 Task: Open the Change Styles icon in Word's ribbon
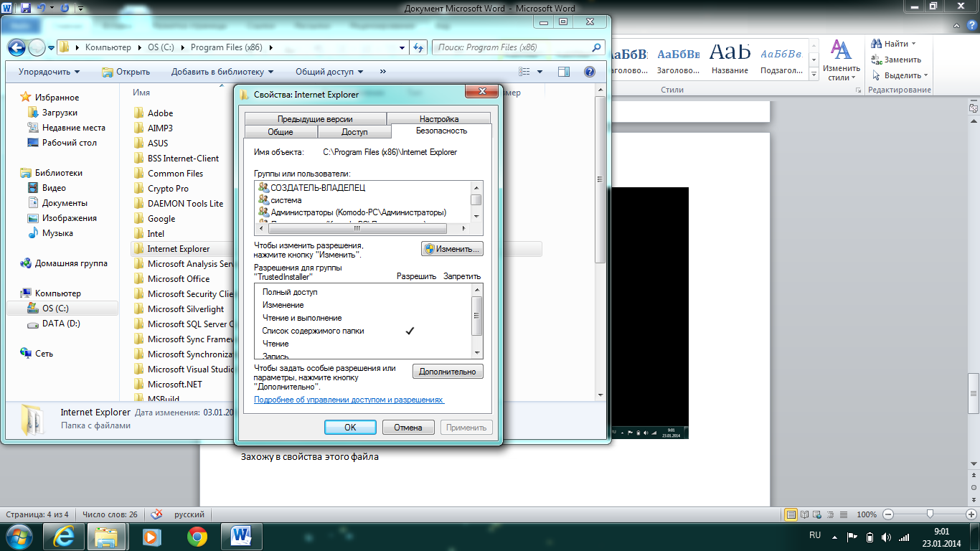click(841, 61)
